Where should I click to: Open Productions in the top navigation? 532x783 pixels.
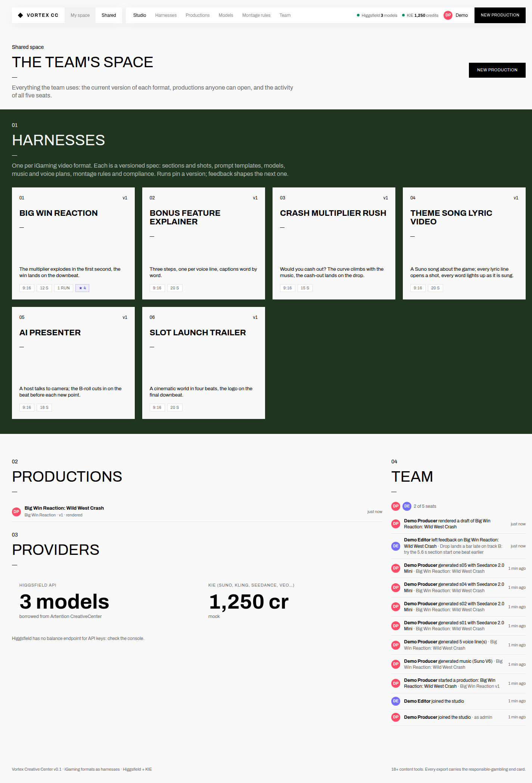(197, 15)
